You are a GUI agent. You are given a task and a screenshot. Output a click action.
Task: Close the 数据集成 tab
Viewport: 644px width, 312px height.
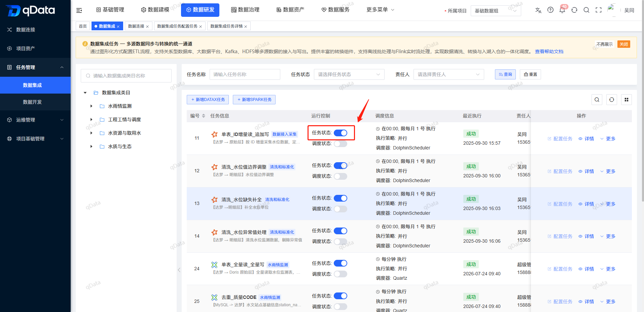click(118, 27)
